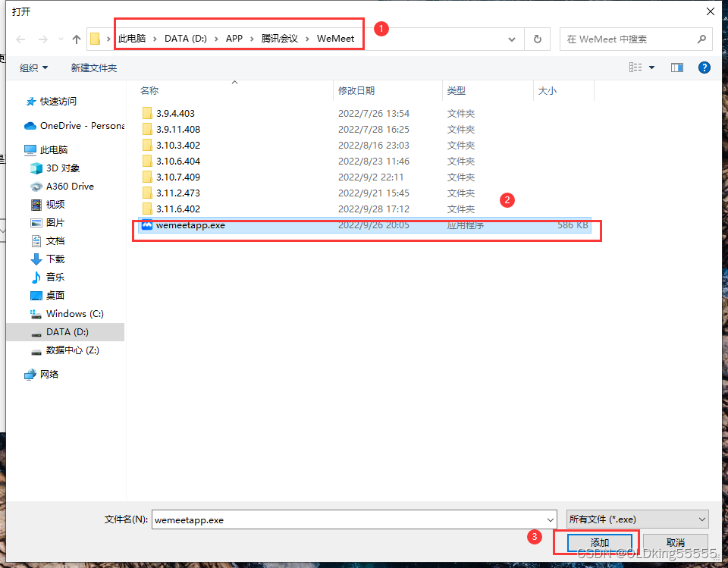
Task: Click the 添加 button
Action: point(599,542)
